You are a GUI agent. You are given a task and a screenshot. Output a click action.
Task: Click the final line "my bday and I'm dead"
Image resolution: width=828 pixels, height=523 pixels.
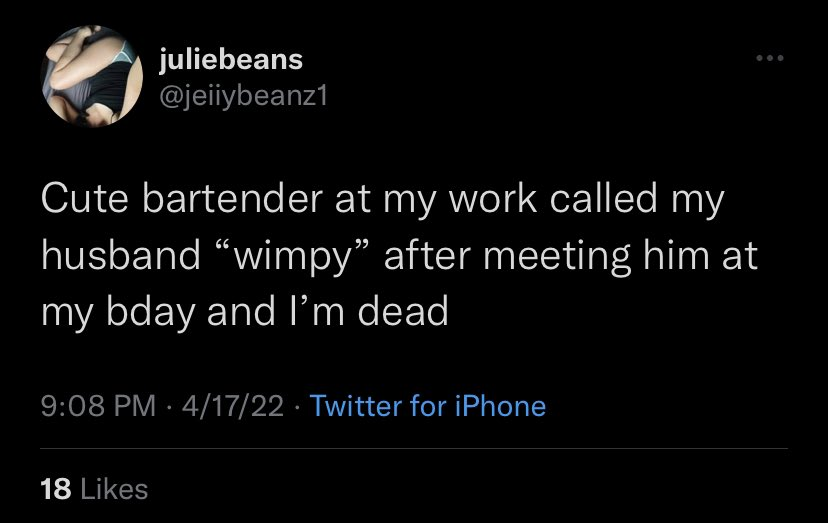(244, 312)
